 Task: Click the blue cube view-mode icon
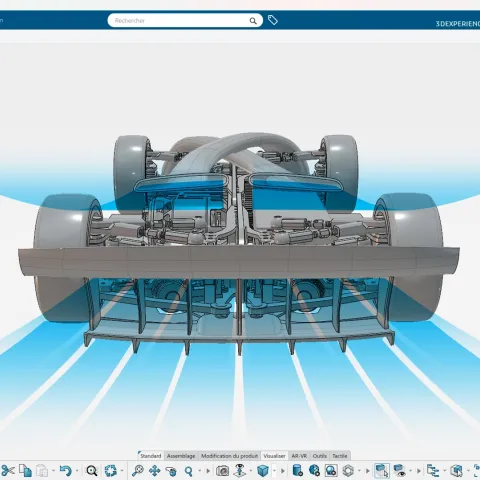(x=263, y=471)
